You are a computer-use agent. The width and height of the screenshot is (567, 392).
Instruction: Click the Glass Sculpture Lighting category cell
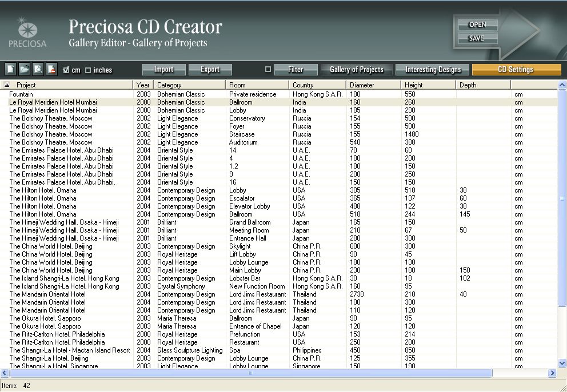190,350
